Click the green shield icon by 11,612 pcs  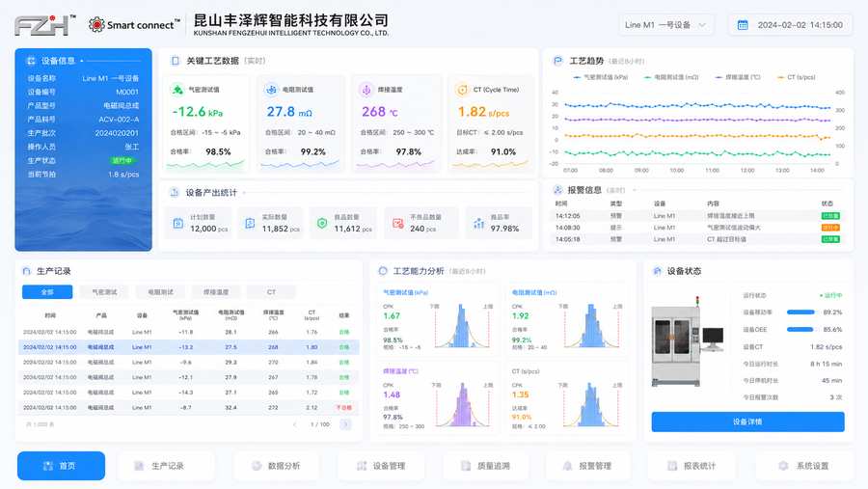point(322,223)
